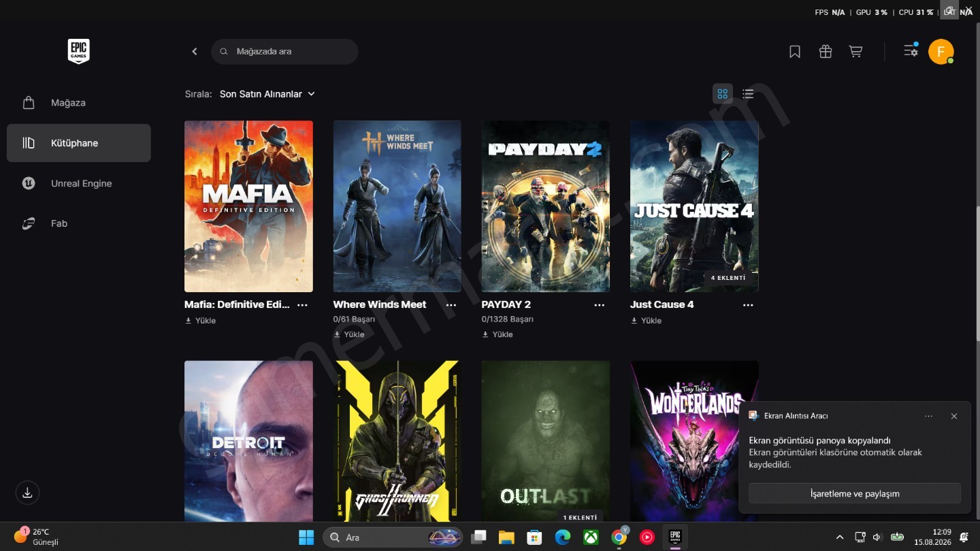Viewport: 980px width, 551px height.
Task: Expand the Son Satın Alınanlar sort dropdown
Action: click(267, 94)
